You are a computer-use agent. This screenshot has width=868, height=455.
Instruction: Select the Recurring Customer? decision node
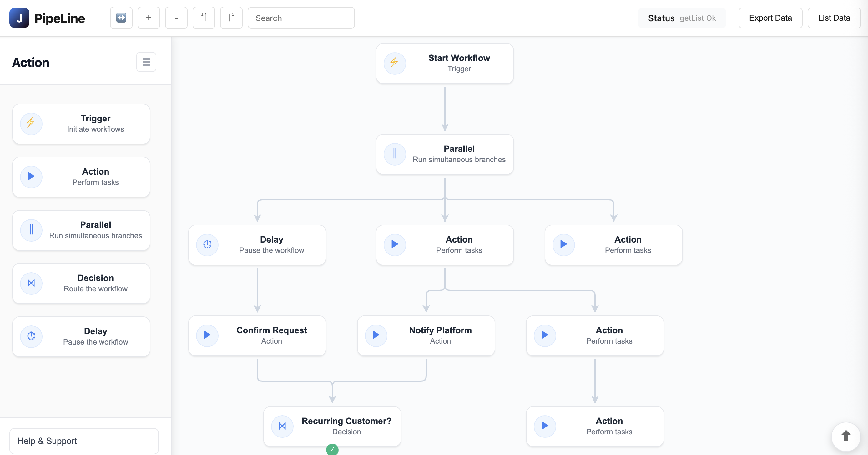(332, 426)
